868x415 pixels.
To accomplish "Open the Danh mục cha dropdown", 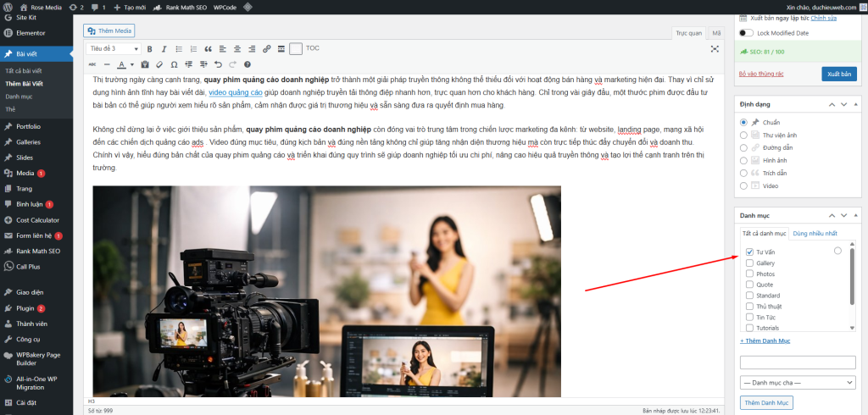I will [798, 382].
